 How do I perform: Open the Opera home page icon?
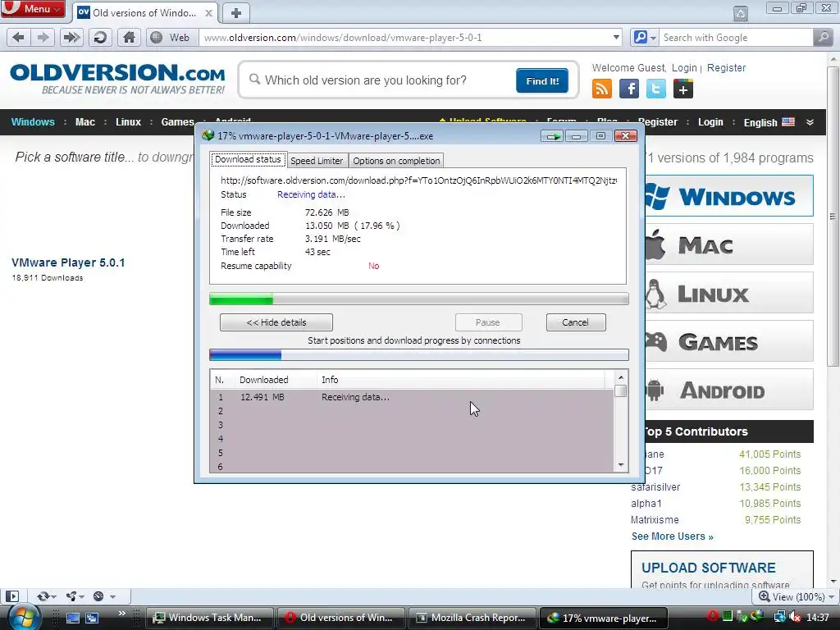tap(129, 38)
